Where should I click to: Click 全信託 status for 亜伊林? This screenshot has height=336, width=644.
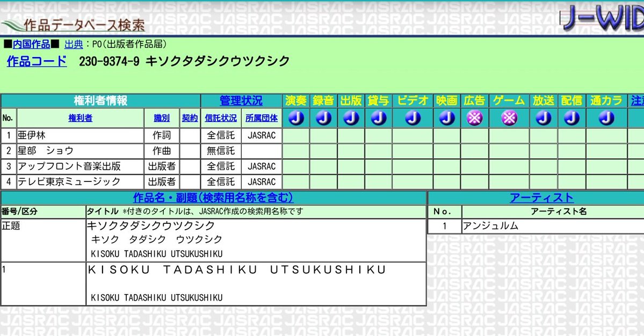click(221, 135)
